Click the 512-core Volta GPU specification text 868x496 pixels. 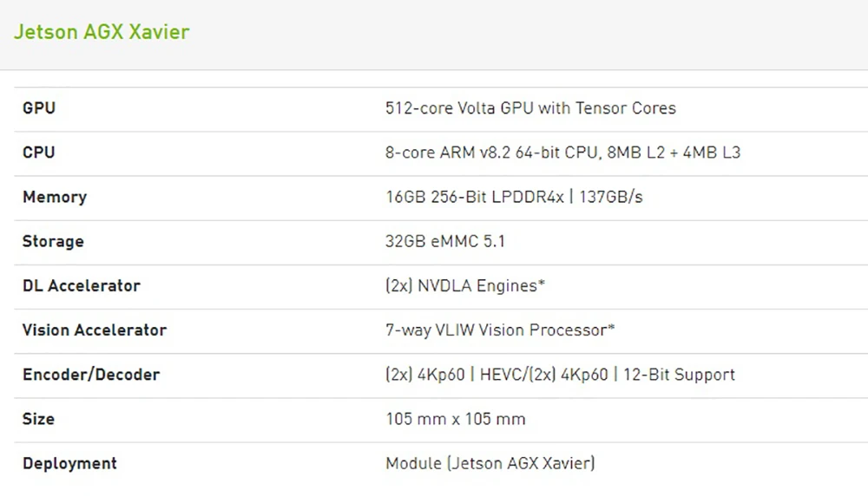pos(530,108)
